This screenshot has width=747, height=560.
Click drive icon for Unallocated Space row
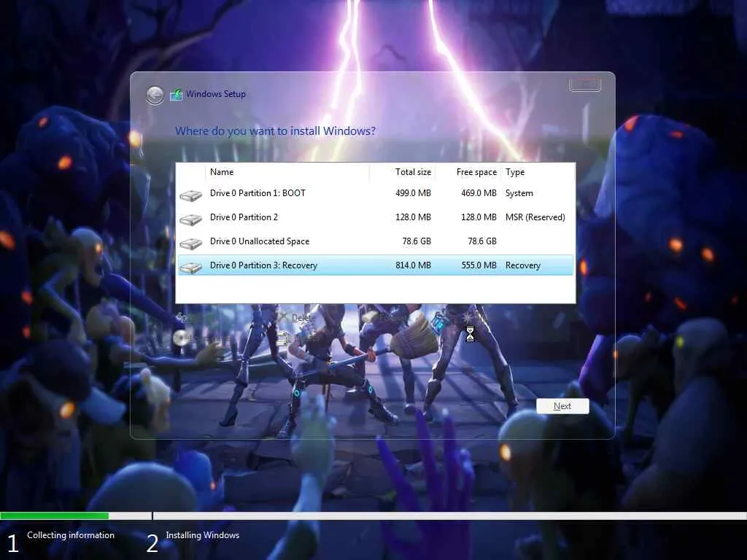[191, 244]
